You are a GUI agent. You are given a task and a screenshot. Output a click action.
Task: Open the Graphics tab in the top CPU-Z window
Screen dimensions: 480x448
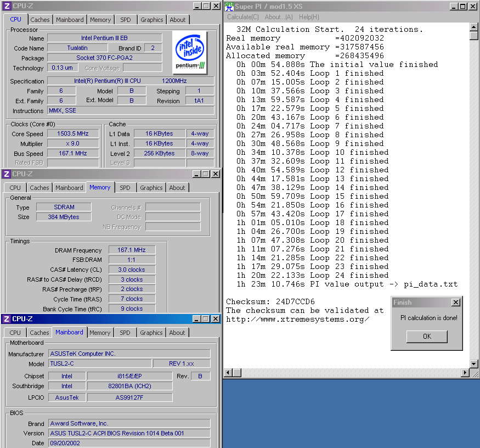[152, 20]
